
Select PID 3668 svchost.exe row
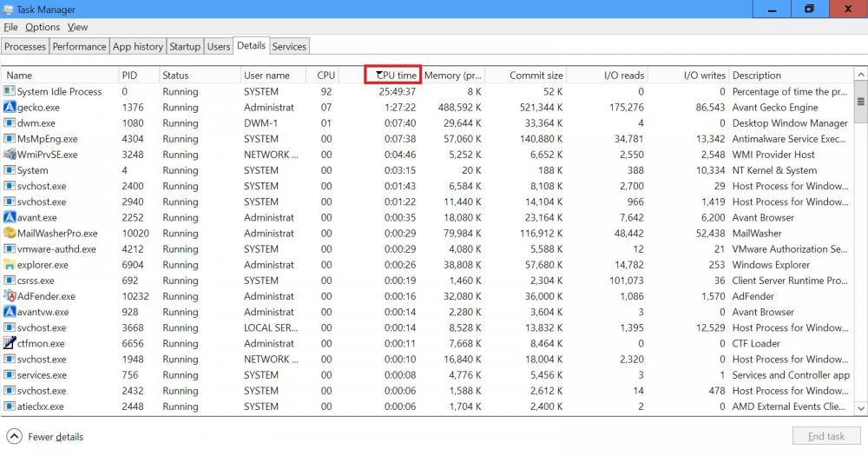pos(427,327)
